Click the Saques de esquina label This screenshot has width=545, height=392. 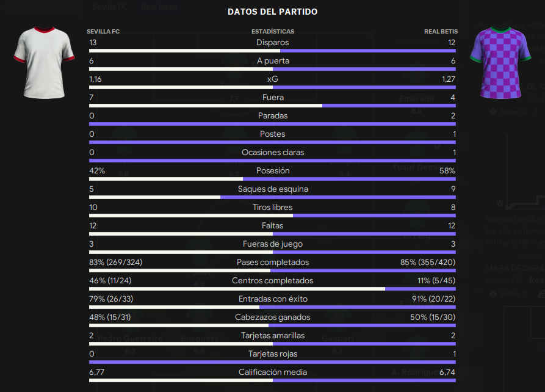click(x=273, y=189)
